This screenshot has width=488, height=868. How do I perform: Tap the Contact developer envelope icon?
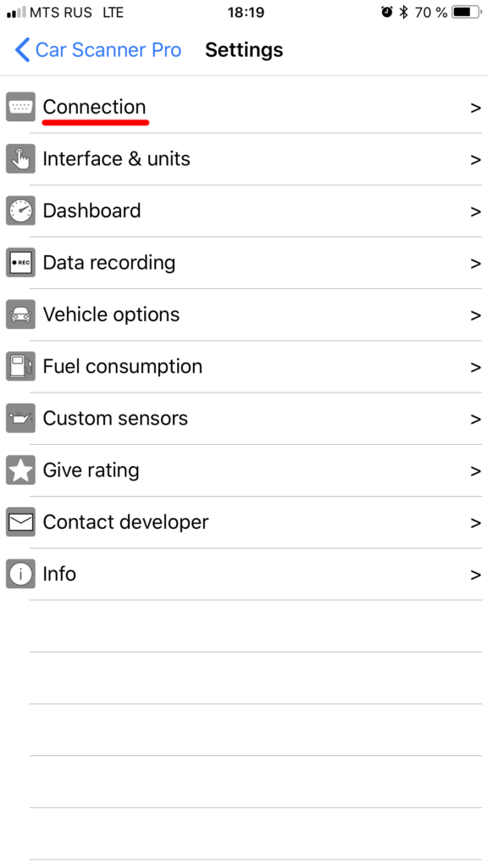pos(20,522)
